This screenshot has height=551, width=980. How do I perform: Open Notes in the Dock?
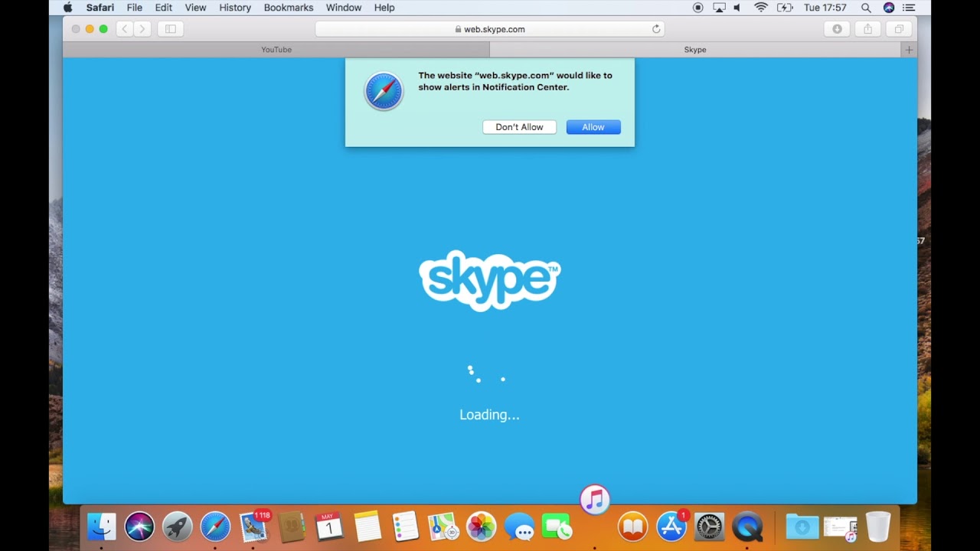pyautogui.click(x=367, y=527)
